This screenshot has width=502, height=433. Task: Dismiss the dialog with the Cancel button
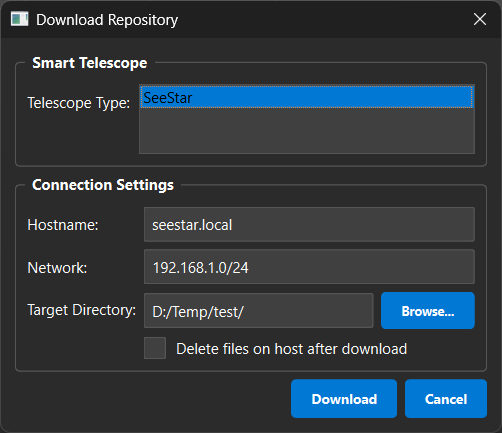pyautogui.click(x=446, y=399)
